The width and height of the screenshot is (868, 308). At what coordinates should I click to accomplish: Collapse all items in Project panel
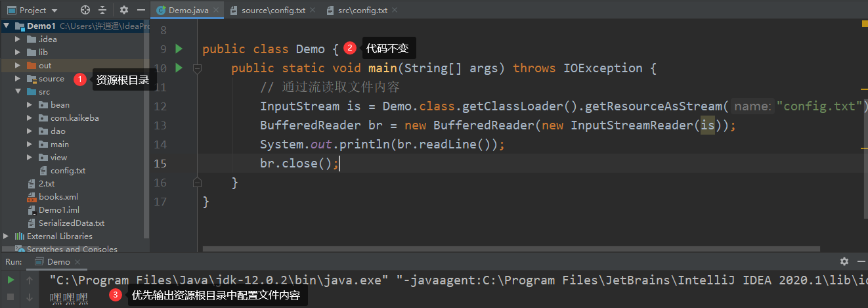coord(102,10)
